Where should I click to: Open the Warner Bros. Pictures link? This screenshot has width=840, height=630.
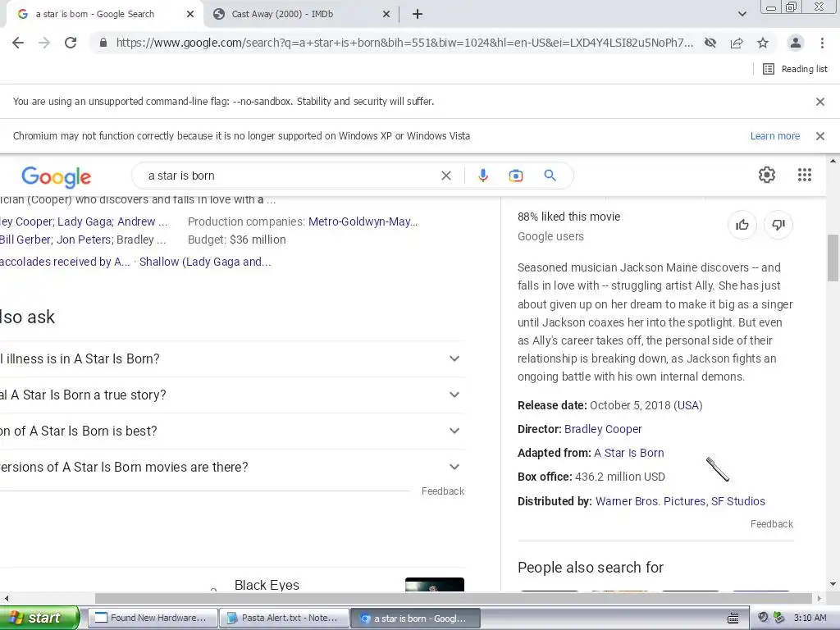pos(651,501)
